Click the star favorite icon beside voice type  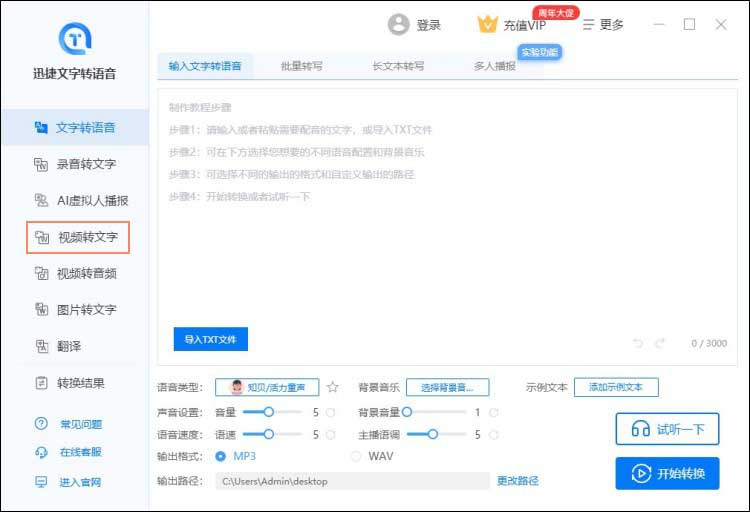pos(333,388)
